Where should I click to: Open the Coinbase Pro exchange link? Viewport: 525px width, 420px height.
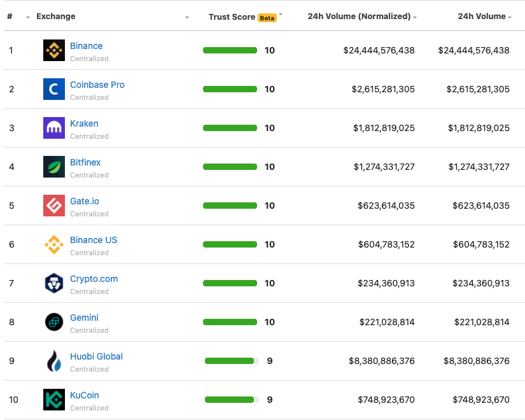(97, 85)
